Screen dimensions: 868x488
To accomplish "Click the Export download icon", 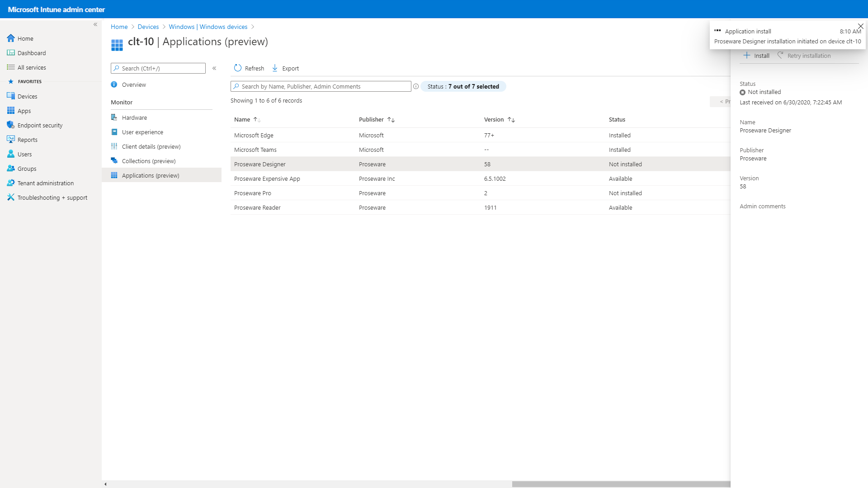I will (275, 68).
